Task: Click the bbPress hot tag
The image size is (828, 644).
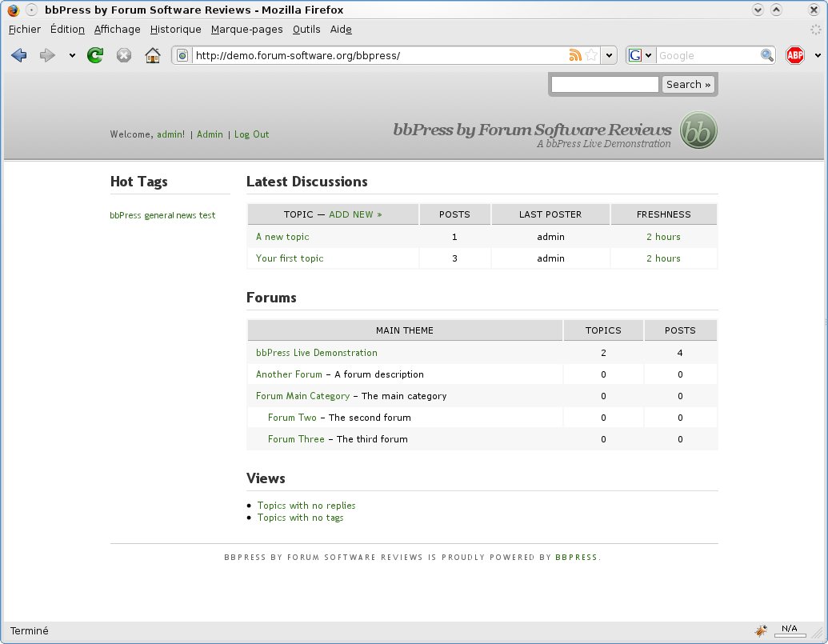Action: tap(125, 215)
